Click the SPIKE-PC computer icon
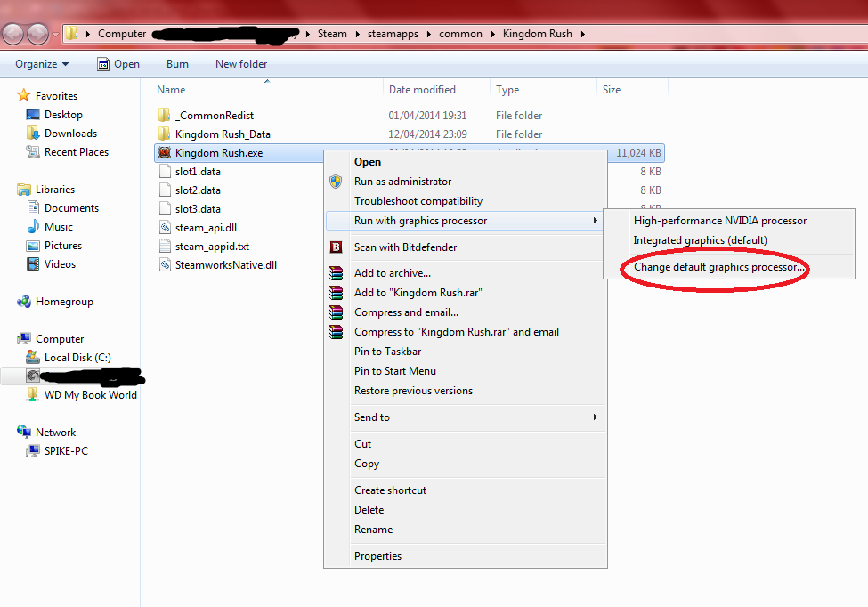The height and width of the screenshot is (607, 868). click(x=33, y=450)
